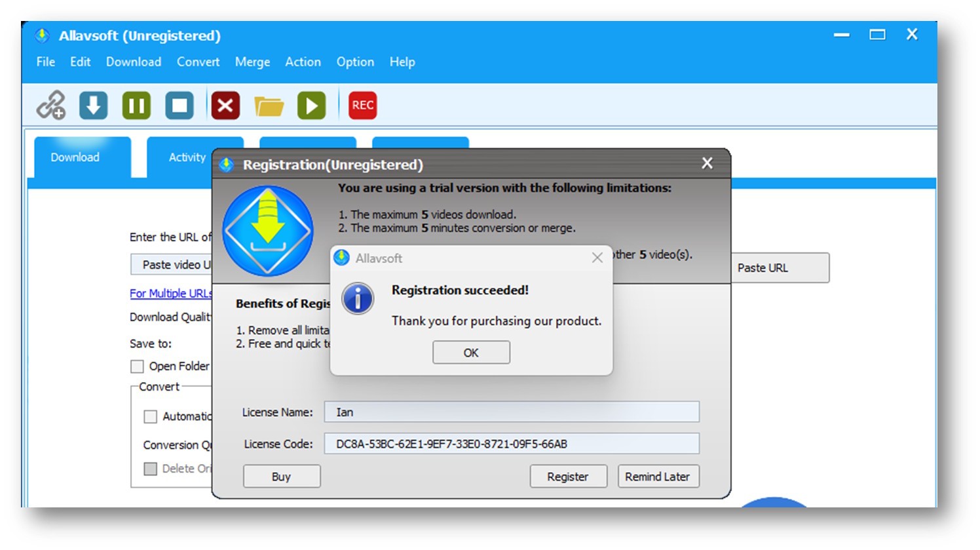Open the Option menu
The image size is (980, 550).
click(355, 62)
